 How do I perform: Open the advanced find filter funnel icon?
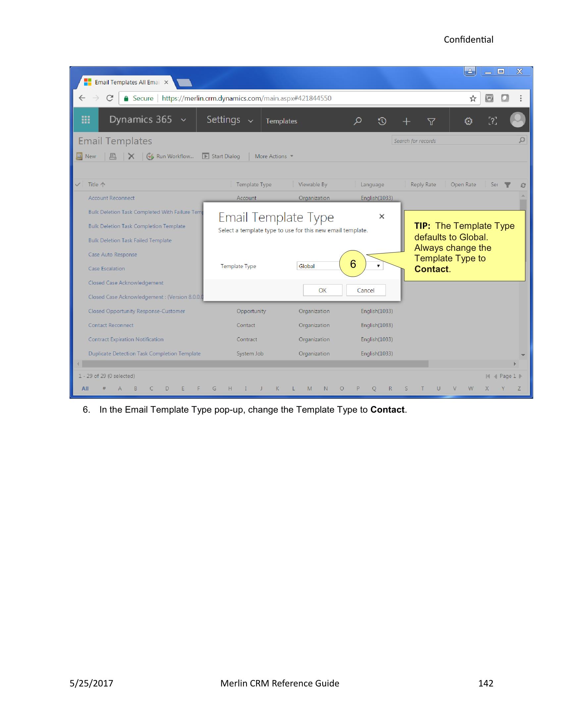(x=432, y=121)
